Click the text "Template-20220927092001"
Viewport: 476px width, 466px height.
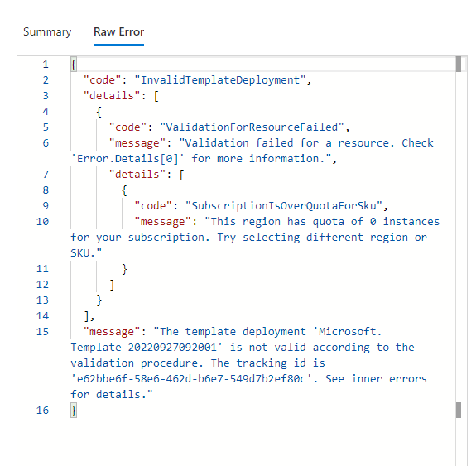144,348
